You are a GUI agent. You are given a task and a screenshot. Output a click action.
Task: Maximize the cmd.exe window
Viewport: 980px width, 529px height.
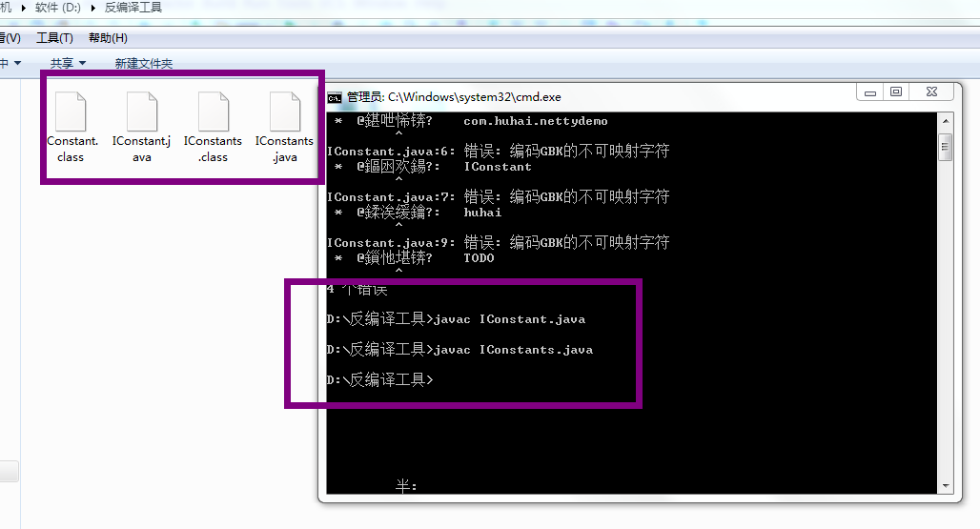pyautogui.click(x=896, y=92)
